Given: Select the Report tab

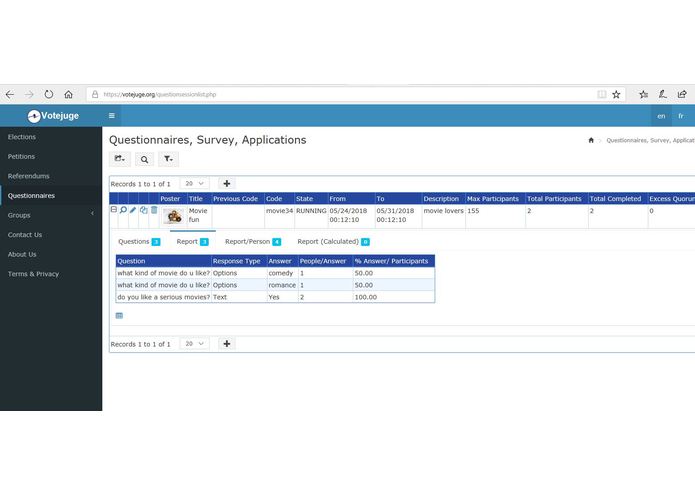Looking at the screenshot, I should [192, 241].
